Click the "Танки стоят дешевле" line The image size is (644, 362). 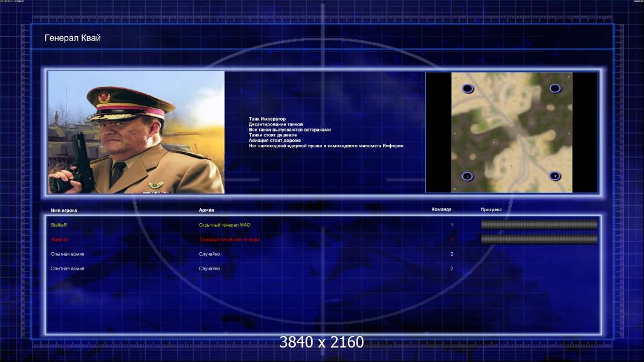(x=272, y=135)
